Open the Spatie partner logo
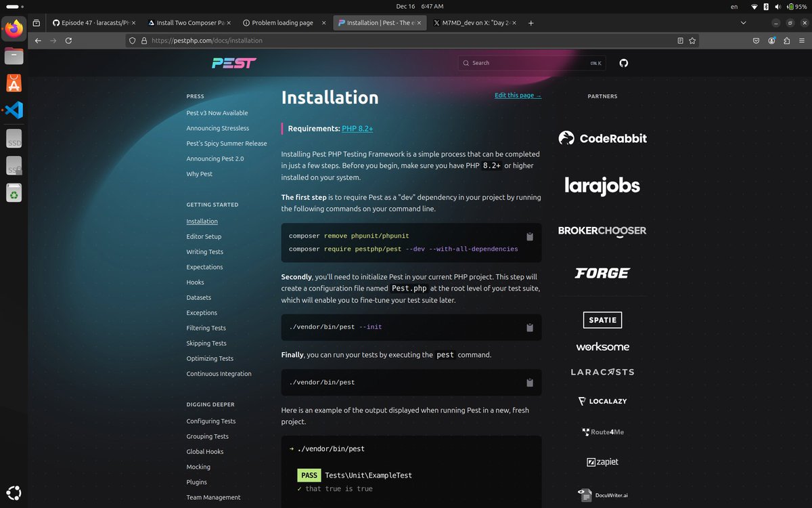This screenshot has width=812, height=508. tap(602, 320)
